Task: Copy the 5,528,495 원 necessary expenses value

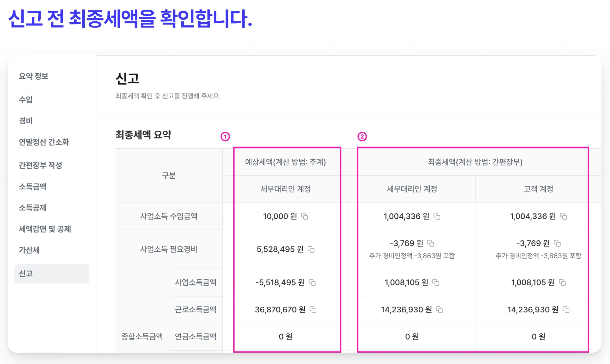Action: coord(311,249)
